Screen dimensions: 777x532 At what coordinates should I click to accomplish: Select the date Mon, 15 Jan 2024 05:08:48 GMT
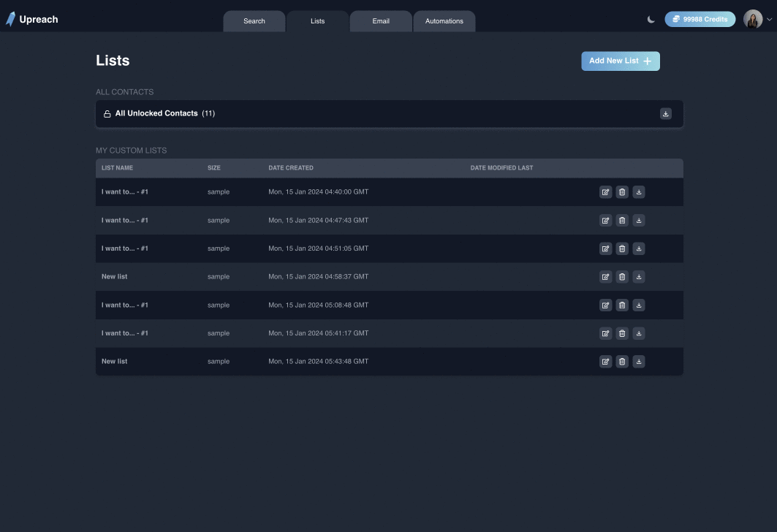click(x=319, y=305)
